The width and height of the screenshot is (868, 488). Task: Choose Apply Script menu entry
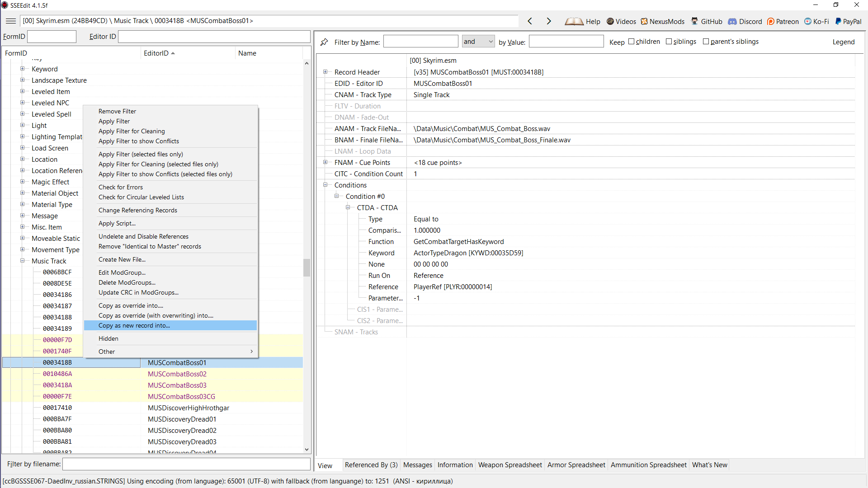[x=170, y=223]
